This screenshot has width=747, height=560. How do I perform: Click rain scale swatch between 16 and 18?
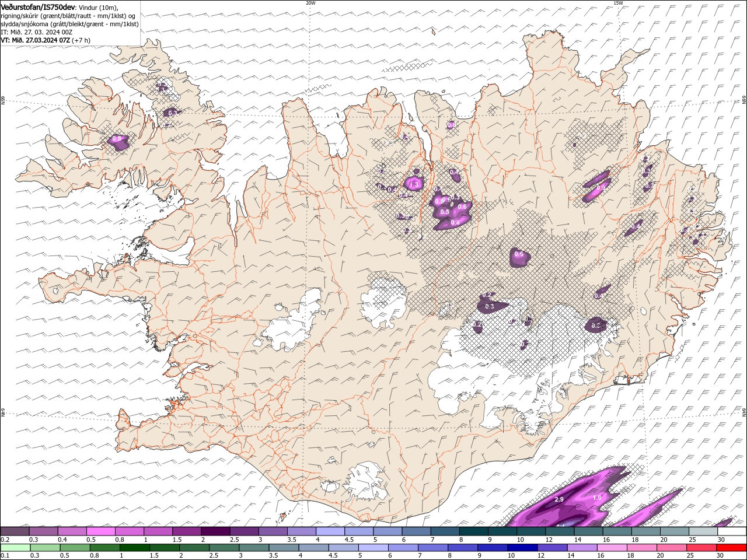click(613, 548)
